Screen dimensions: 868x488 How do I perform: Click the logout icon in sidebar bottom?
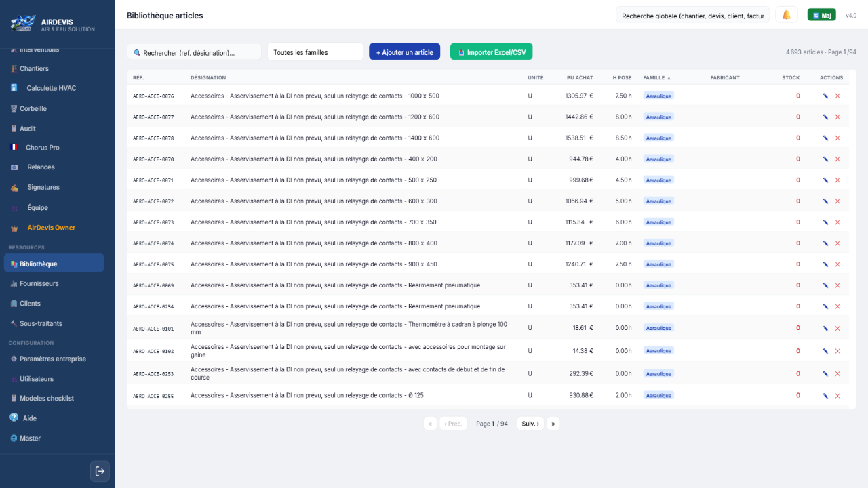pos(100,471)
